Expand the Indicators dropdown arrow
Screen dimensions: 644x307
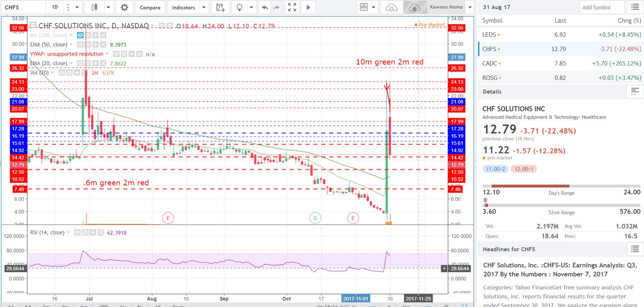point(204,7)
